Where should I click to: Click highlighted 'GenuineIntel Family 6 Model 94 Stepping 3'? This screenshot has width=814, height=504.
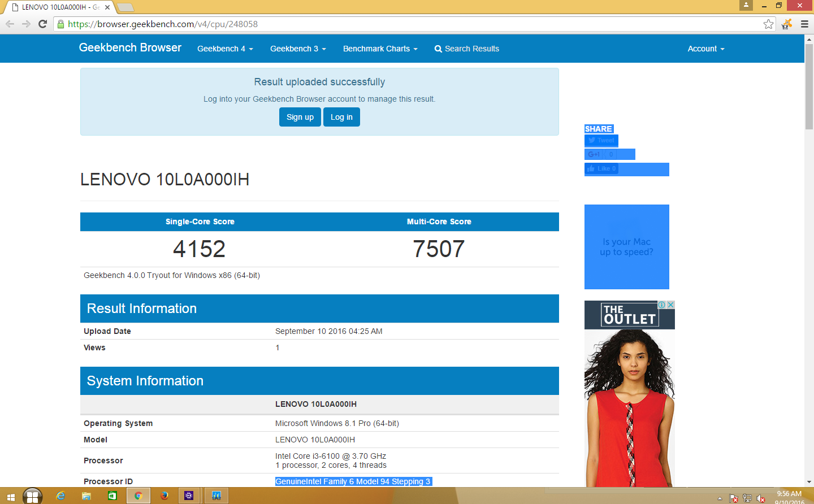(354, 481)
